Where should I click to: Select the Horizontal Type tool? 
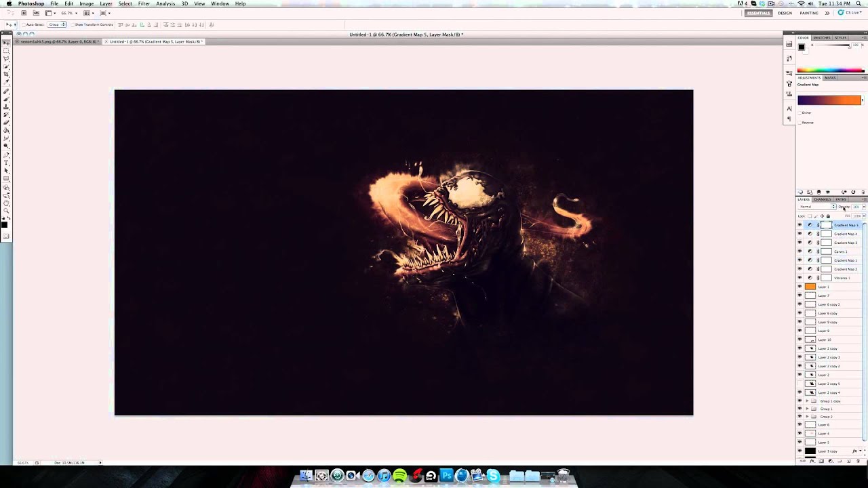[6, 163]
